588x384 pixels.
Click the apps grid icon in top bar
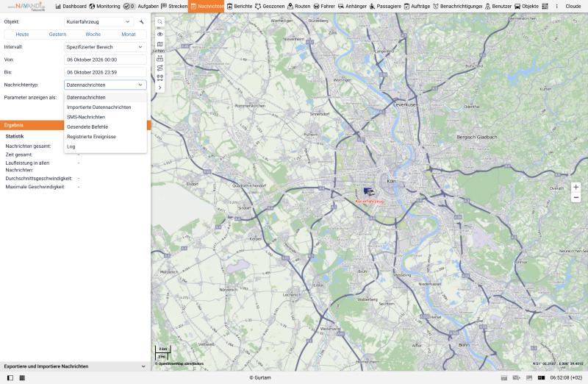point(545,7)
